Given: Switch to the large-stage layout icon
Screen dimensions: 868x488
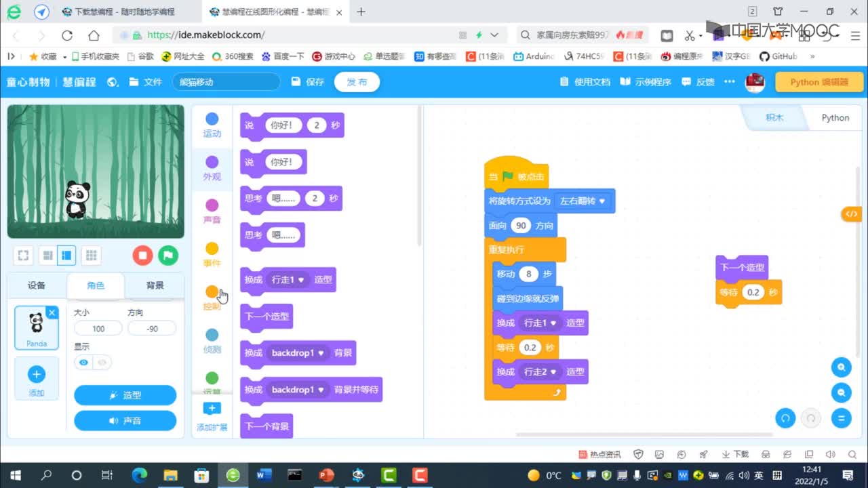Looking at the screenshot, I should pos(66,256).
